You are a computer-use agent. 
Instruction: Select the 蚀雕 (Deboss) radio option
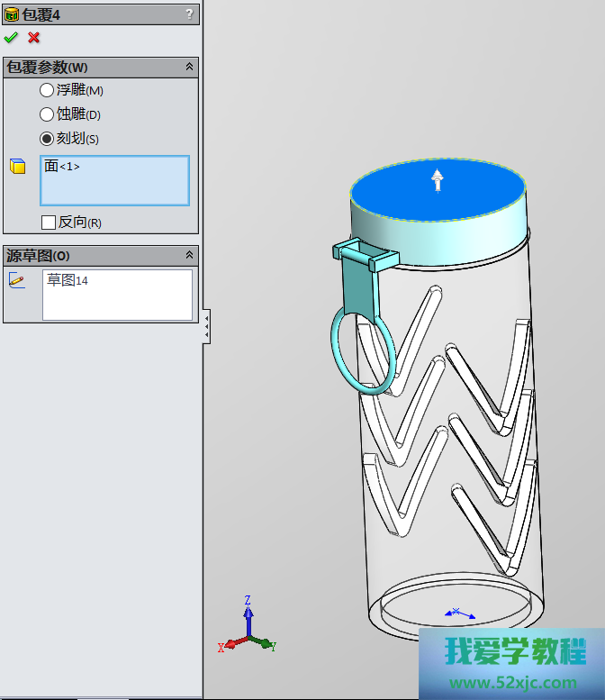tap(47, 114)
